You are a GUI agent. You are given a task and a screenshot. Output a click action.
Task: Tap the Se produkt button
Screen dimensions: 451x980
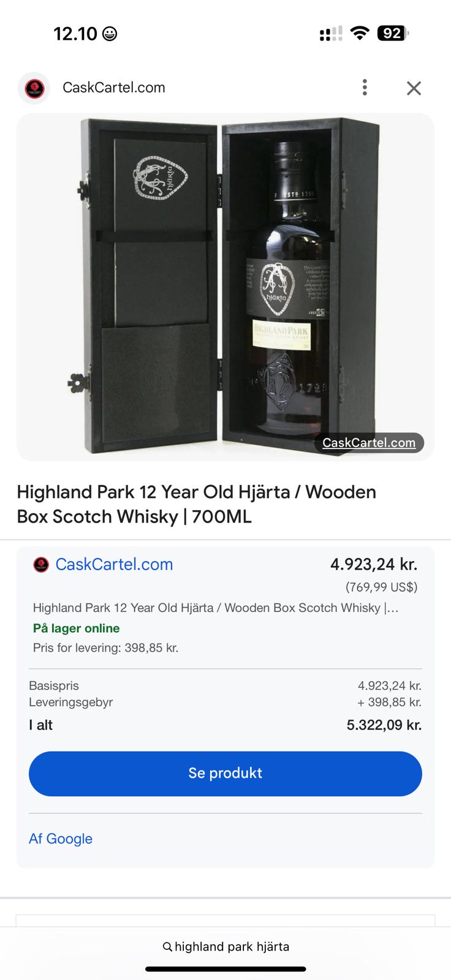[x=225, y=774]
